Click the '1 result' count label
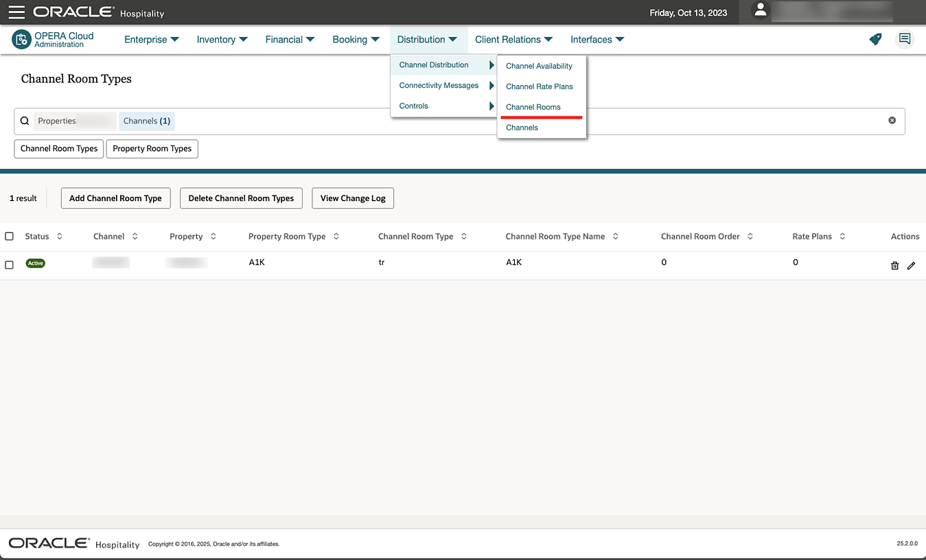926x560 pixels. tap(23, 198)
